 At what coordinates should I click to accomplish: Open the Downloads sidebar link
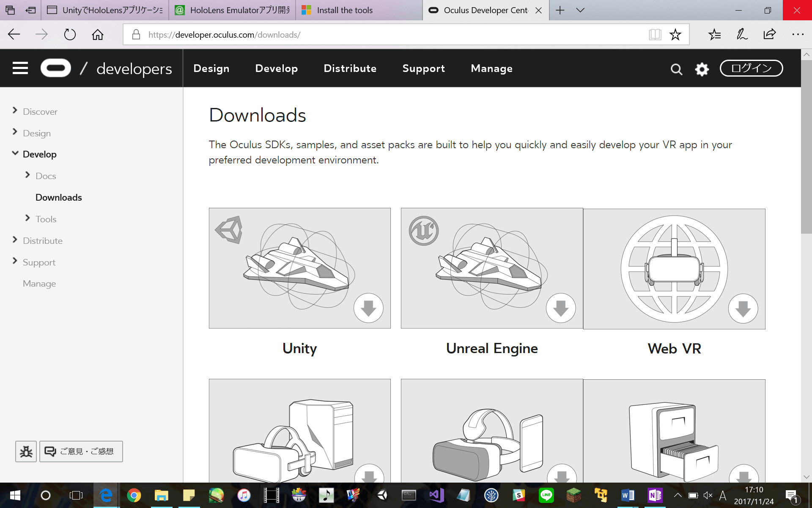(59, 198)
